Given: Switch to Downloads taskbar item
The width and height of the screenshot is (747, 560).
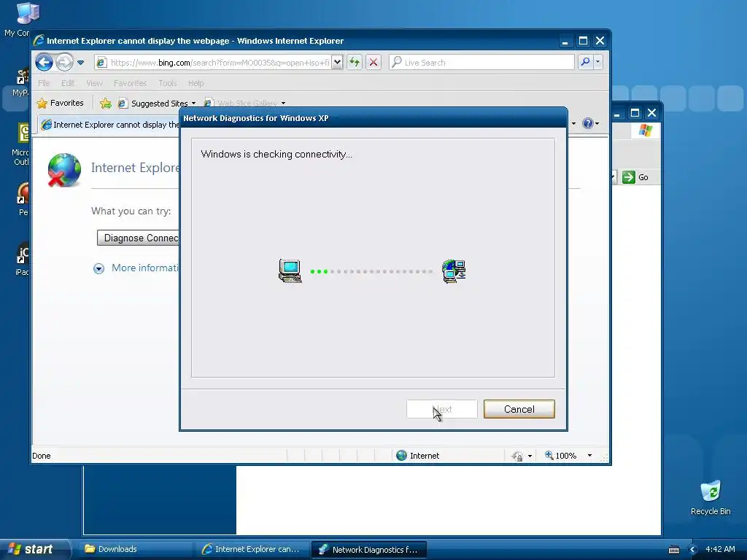Looking at the screenshot, I should point(135,549).
